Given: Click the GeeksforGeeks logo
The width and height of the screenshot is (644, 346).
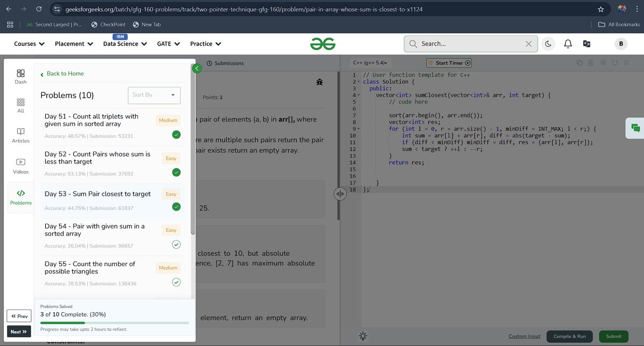Looking at the screenshot, I should 323,44.
